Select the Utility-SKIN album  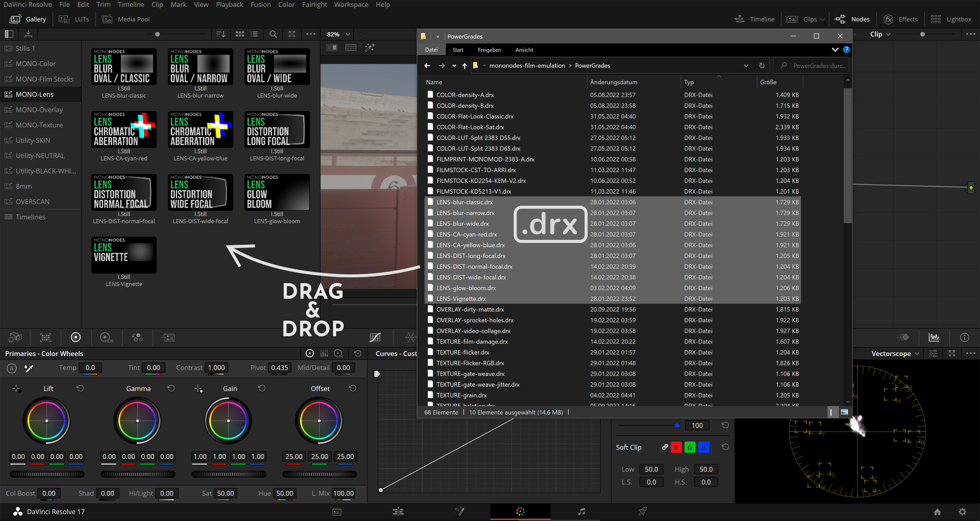click(41, 140)
